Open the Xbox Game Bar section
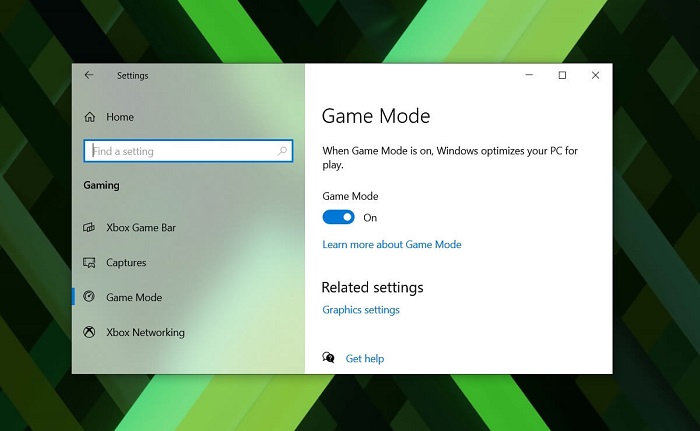 [x=141, y=227]
